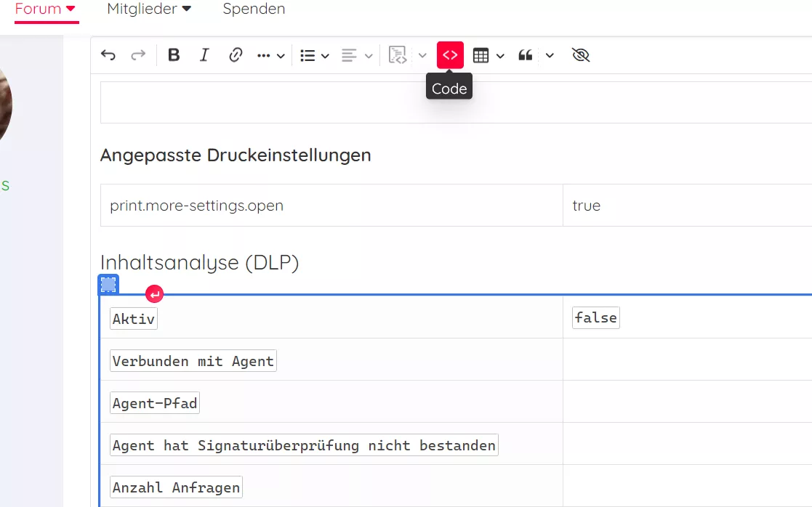Toggle bold formatting
The image size is (812, 507).
tap(174, 55)
